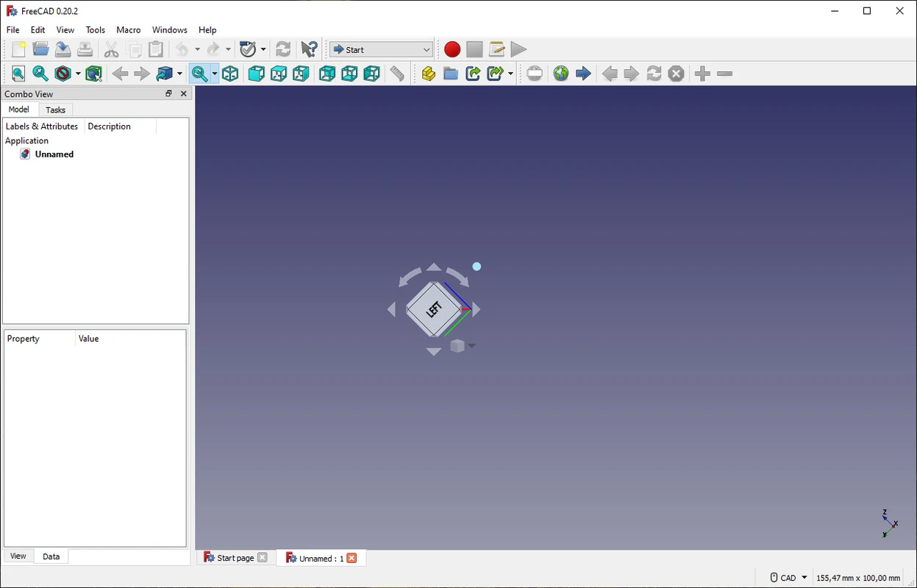Click the zoom out minus icon
This screenshot has height=588, width=917.
coord(724,73)
